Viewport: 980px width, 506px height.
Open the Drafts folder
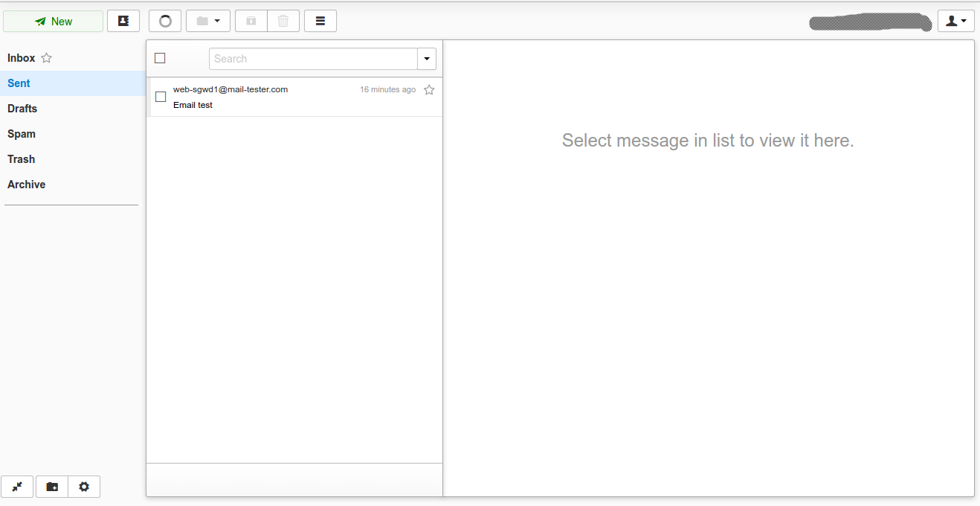(22, 109)
